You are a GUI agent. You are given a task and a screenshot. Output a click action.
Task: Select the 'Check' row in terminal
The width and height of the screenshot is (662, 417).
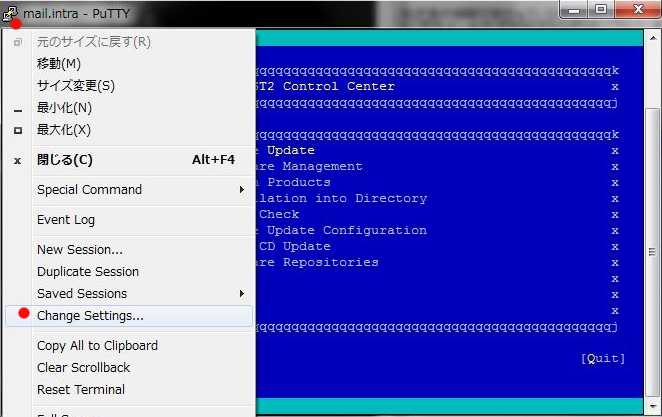point(279,214)
